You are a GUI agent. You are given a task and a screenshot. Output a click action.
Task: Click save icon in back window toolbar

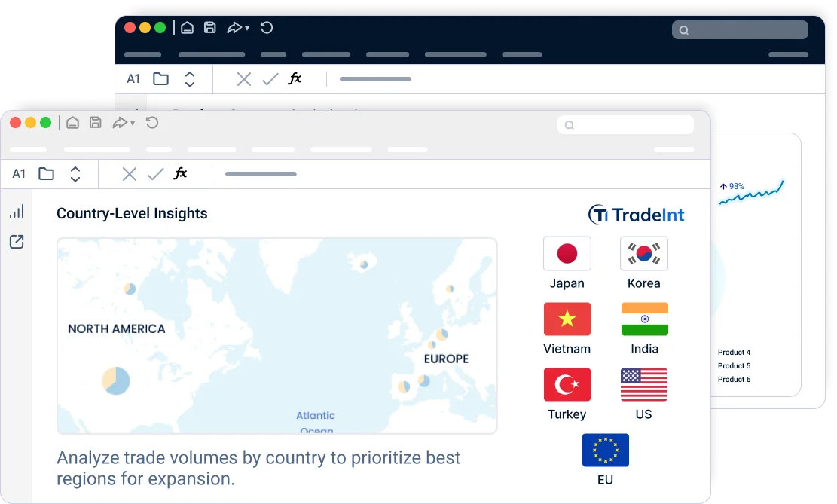[209, 28]
